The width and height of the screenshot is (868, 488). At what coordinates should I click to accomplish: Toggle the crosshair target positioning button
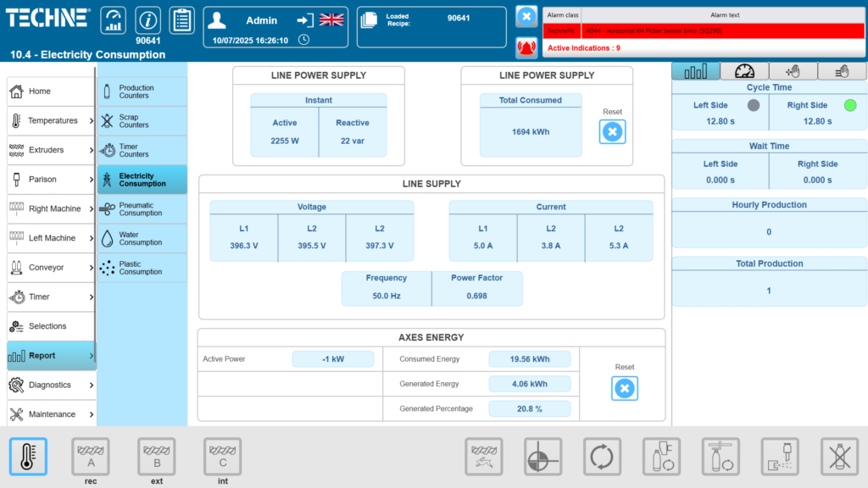543,457
